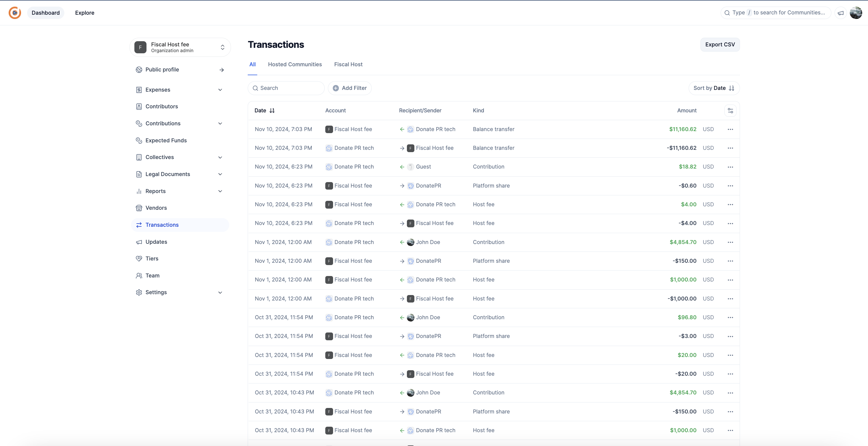
Task: Click the user profile avatar
Action: [x=856, y=13]
